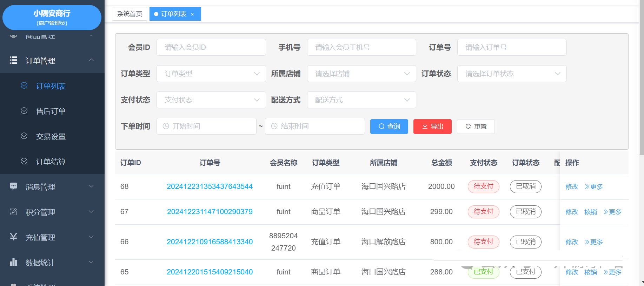Switch to the 系统首页 tab
The image size is (644, 286).
click(x=130, y=14)
